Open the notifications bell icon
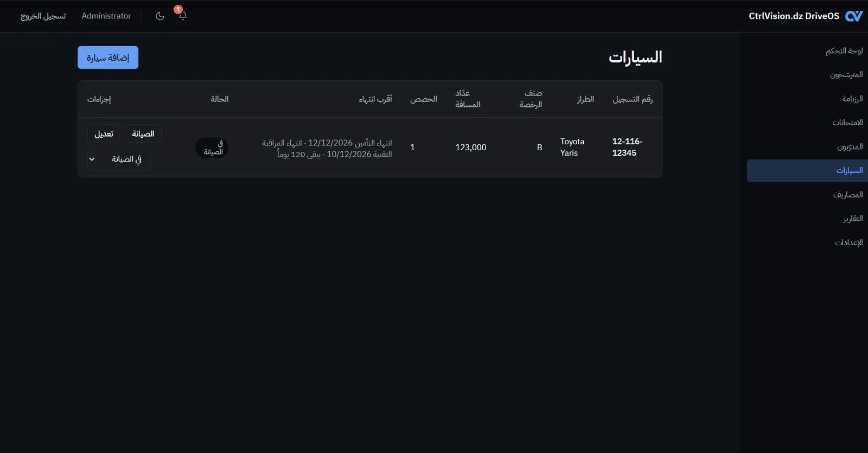 tap(182, 16)
